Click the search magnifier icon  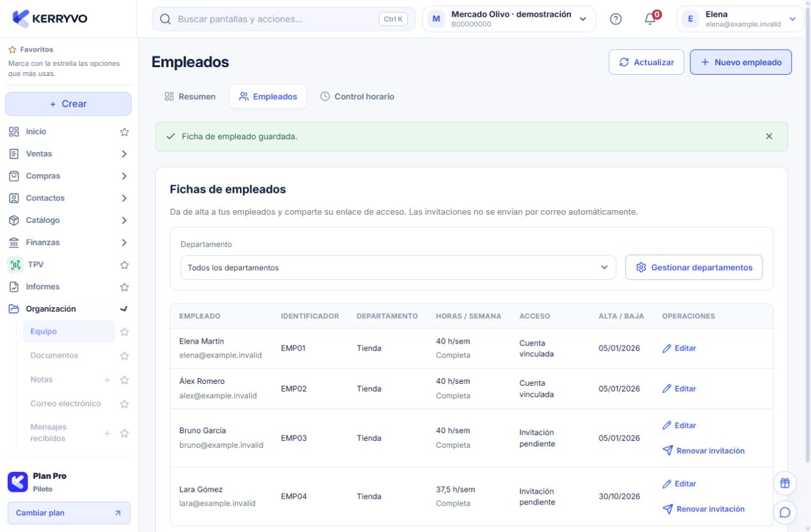(165, 19)
